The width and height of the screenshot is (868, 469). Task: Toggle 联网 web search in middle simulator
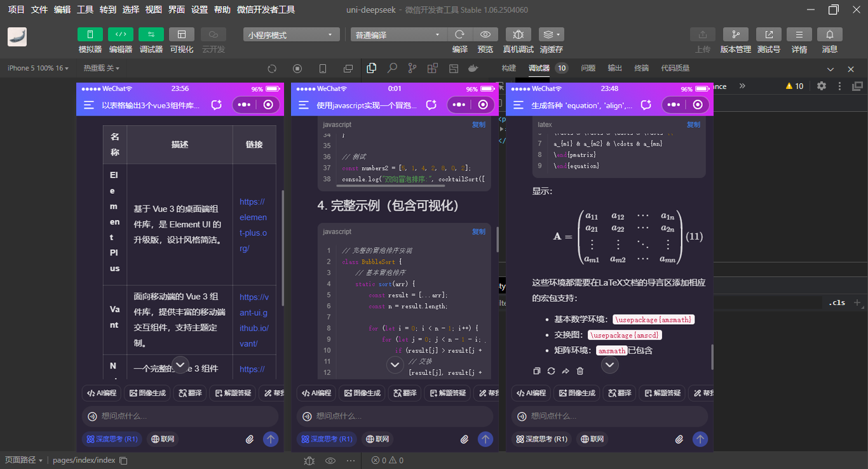click(x=379, y=438)
